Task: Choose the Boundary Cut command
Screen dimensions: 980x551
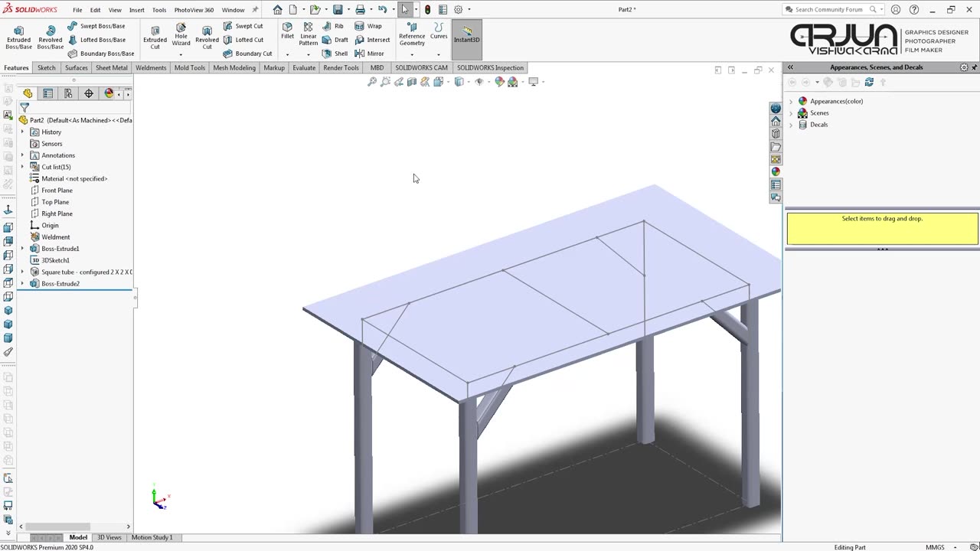Action: pos(247,54)
